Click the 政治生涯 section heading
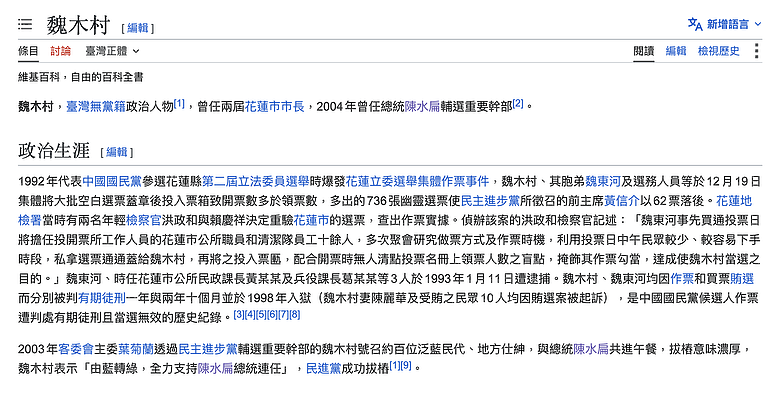The width and height of the screenshot is (780, 393). coord(54,151)
